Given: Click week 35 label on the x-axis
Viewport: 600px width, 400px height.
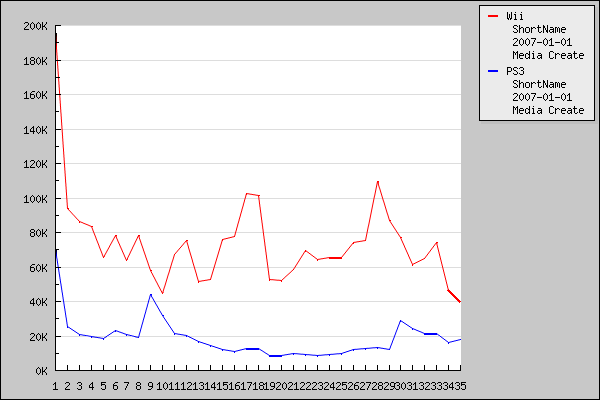Looking at the screenshot, I should pyautogui.click(x=456, y=385).
